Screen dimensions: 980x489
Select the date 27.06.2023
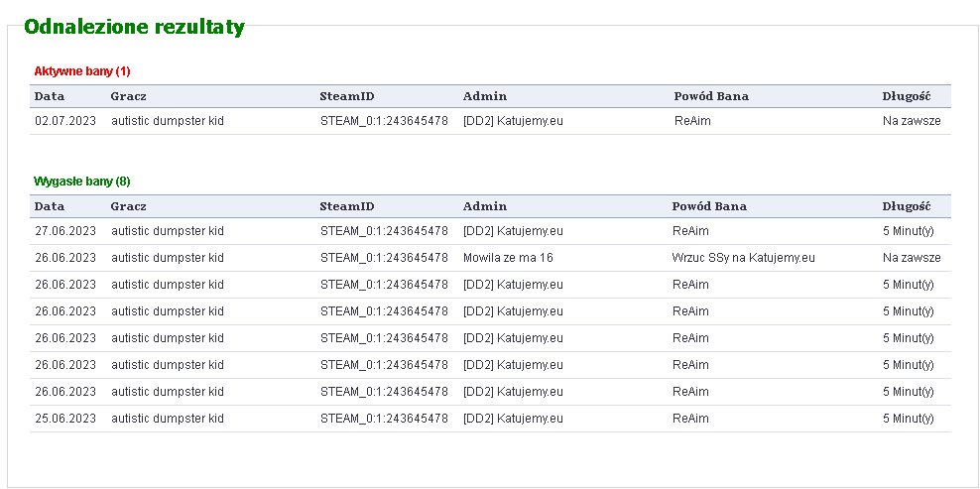65,231
